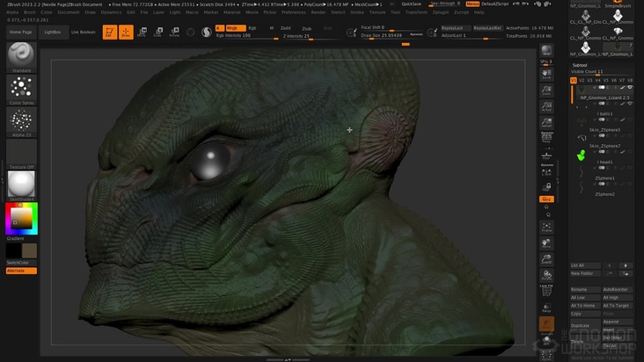
Task: Toggle Mrgb paint mode
Action: pyautogui.click(x=236, y=28)
